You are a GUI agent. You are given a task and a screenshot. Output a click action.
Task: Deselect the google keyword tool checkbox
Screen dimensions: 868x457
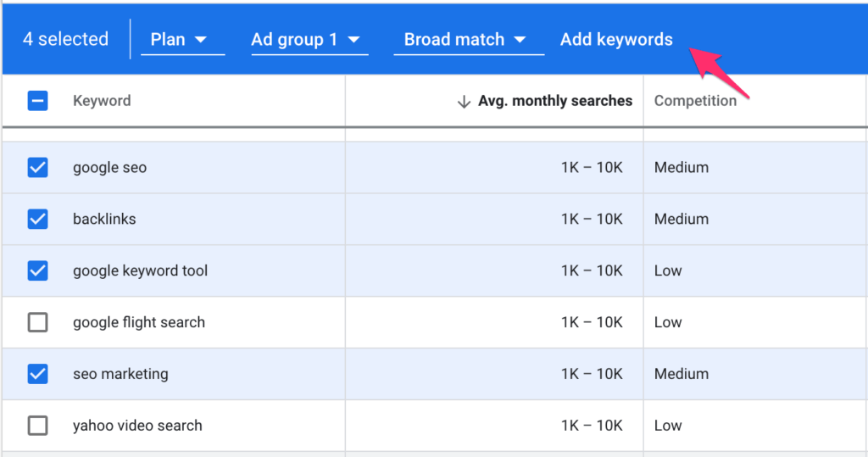click(37, 270)
